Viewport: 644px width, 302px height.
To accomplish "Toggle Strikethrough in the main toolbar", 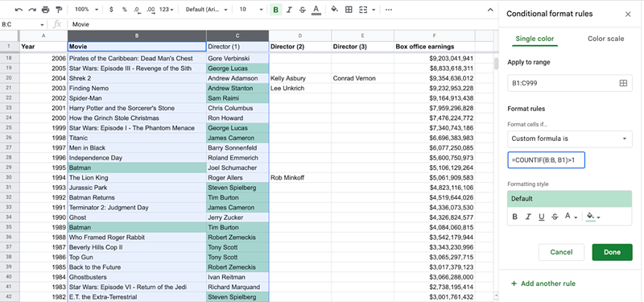I will (303, 10).
